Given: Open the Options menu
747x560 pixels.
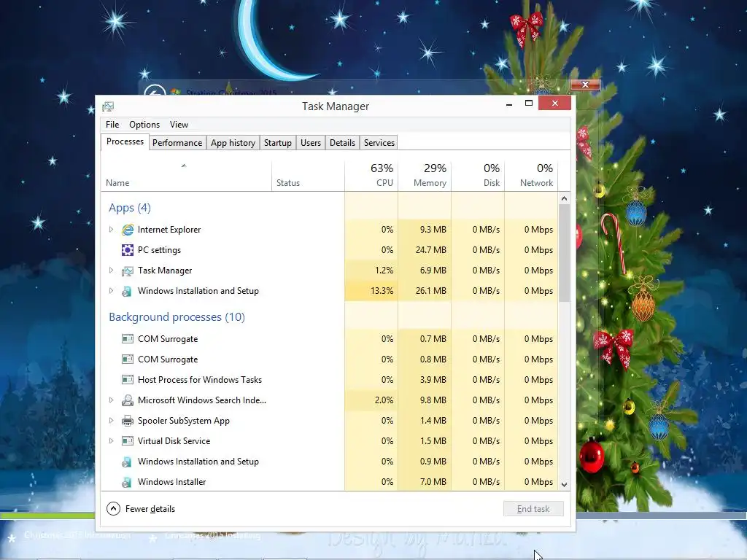Looking at the screenshot, I should pos(144,124).
